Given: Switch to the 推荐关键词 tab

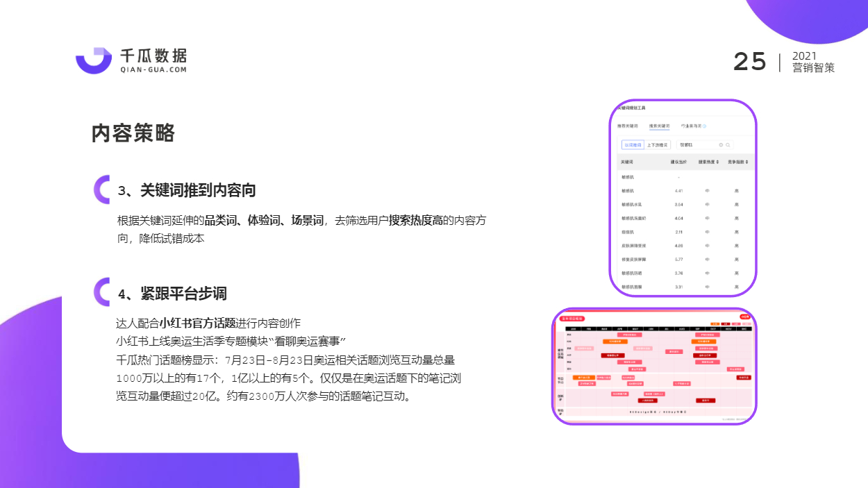Looking at the screenshot, I should coord(628,126).
